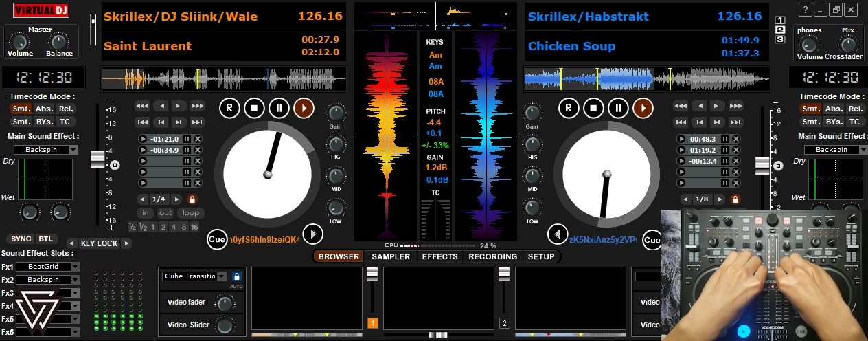Pause the left deck track
868x341 pixels.
click(279, 108)
